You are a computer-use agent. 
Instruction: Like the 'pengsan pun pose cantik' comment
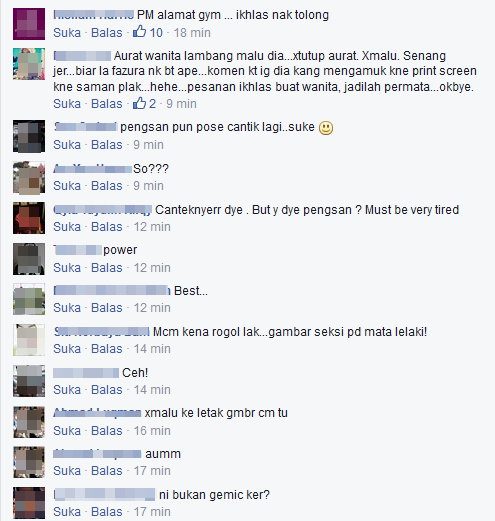[x=67, y=145]
